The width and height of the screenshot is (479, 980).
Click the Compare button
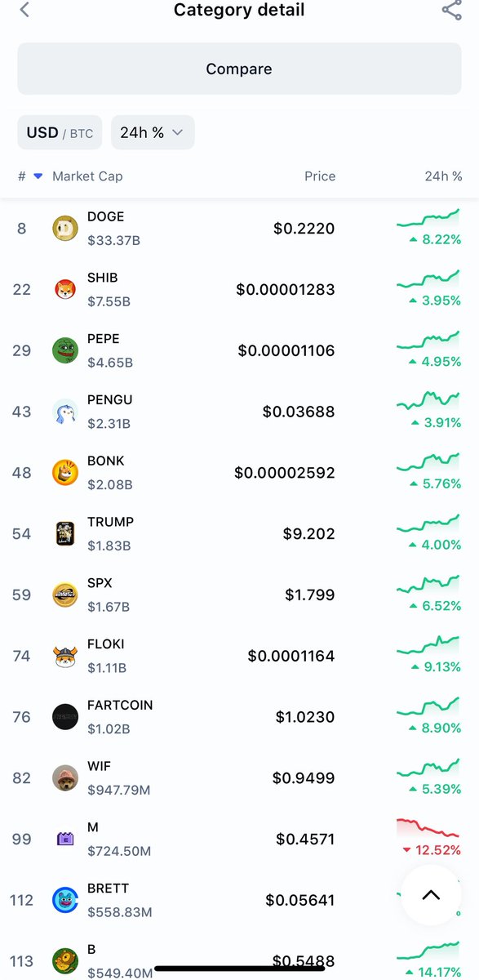239,69
